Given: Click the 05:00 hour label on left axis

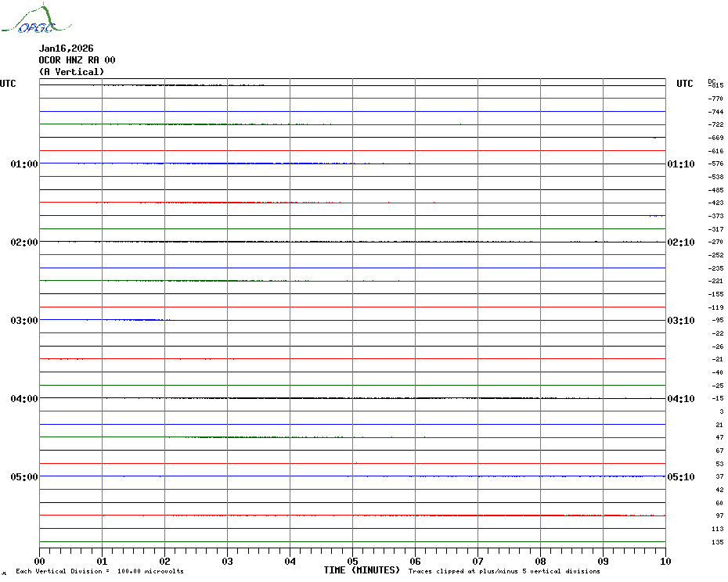Looking at the screenshot, I should tap(24, 477).
